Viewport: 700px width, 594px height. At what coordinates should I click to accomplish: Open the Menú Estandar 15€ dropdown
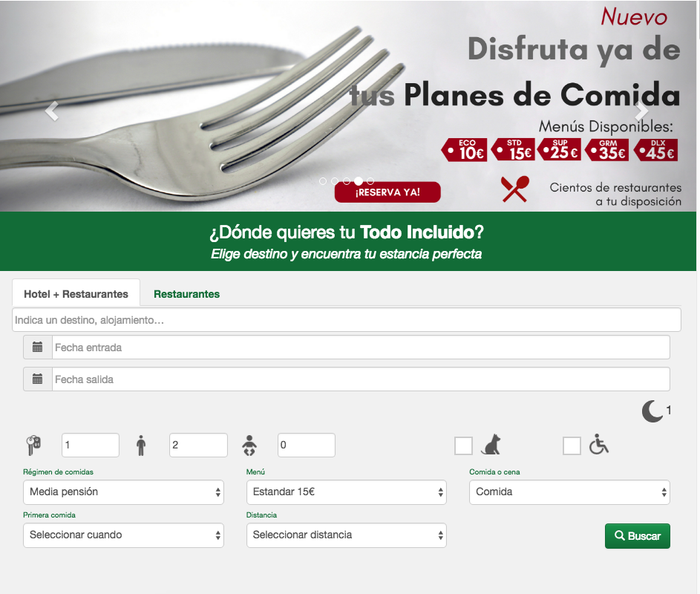pyautogui.click(x=347, y=492)
